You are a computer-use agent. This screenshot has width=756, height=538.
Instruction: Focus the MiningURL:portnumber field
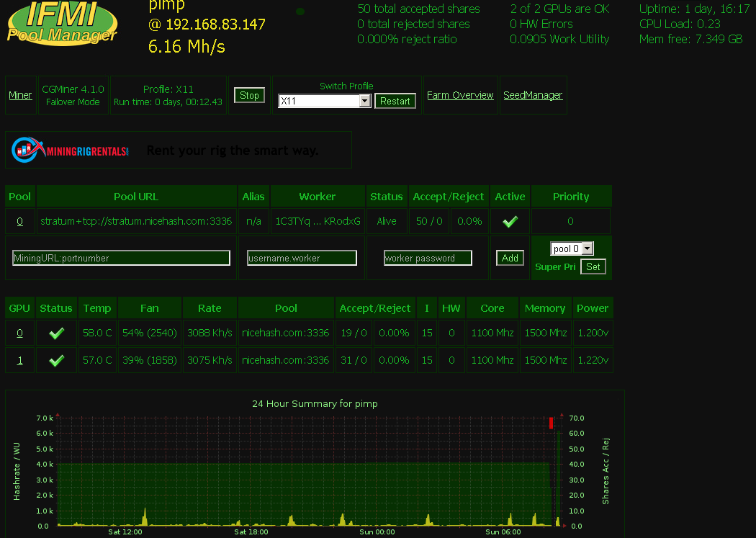pos(121,258)
